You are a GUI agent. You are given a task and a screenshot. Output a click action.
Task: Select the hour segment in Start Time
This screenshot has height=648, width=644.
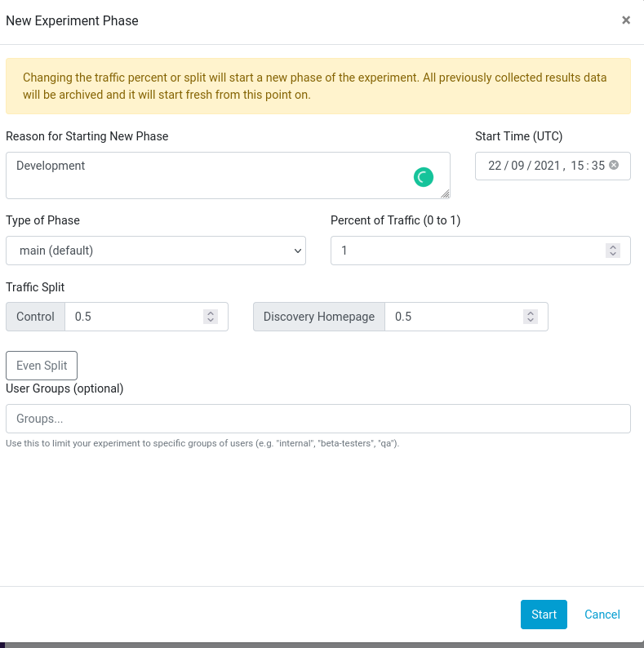[x=577, y=166]
